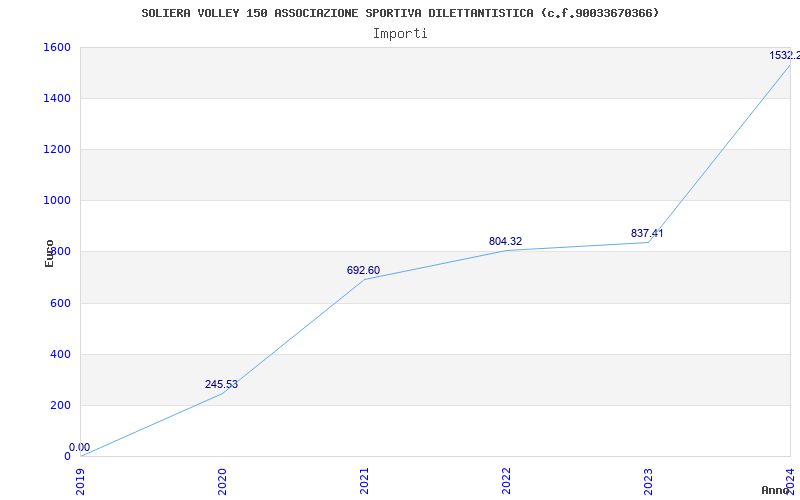Select the 804.32 data label

[505, 241]
